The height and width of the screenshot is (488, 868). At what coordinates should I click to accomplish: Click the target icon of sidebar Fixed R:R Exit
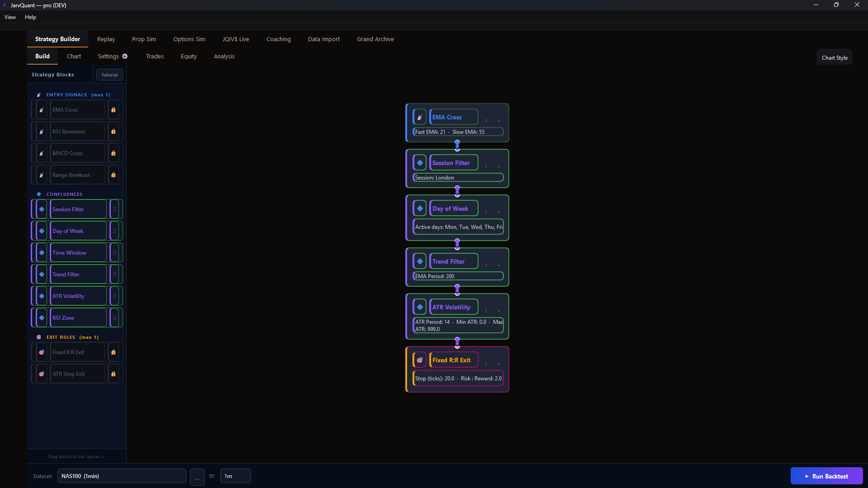pyautogui.click(x=42, y=352)
